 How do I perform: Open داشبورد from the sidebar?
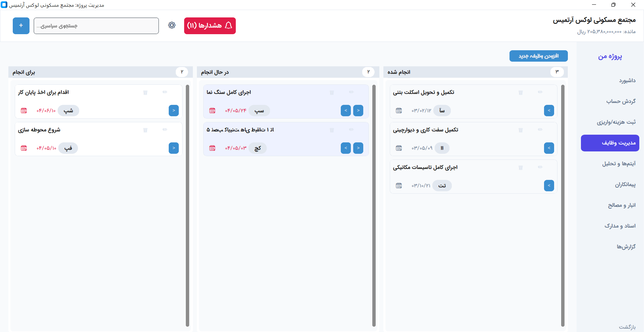coord(628,80)
